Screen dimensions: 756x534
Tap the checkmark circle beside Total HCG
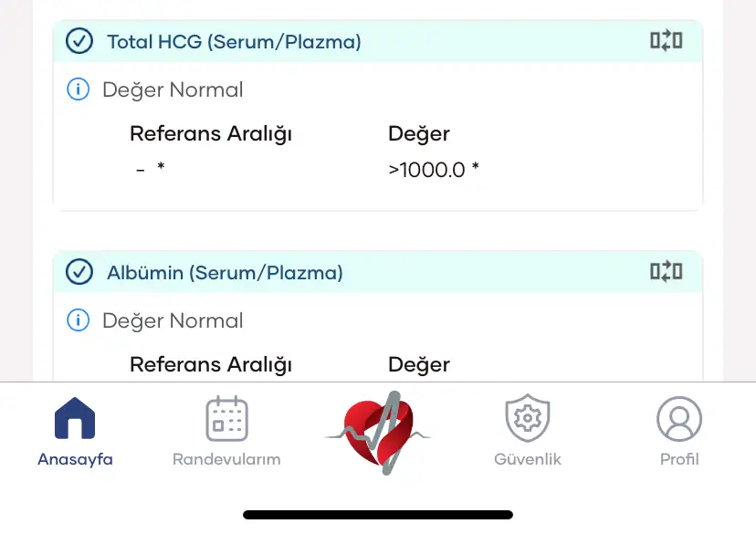(x=79, y=41)
